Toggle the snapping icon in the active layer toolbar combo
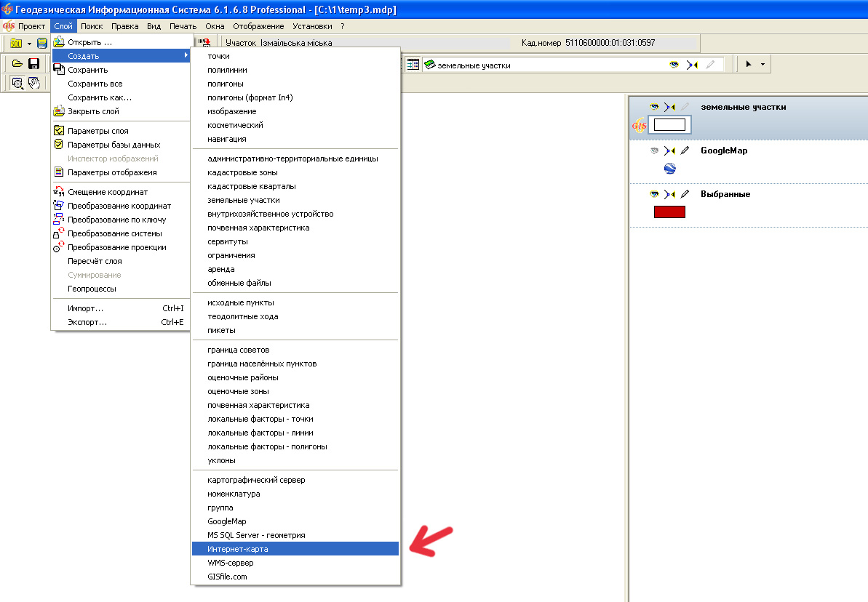 click(692, 65)
